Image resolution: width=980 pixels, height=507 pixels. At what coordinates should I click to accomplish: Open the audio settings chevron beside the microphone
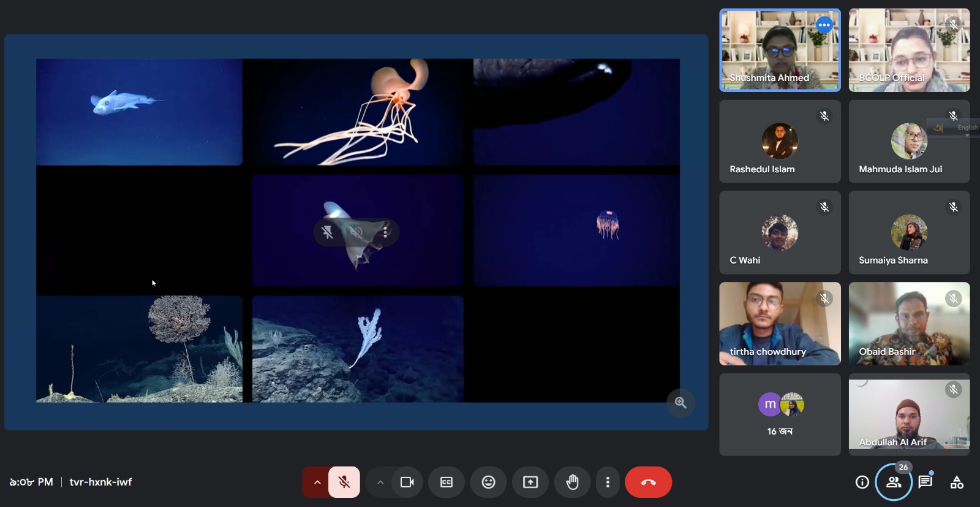(x=317, y=482)
